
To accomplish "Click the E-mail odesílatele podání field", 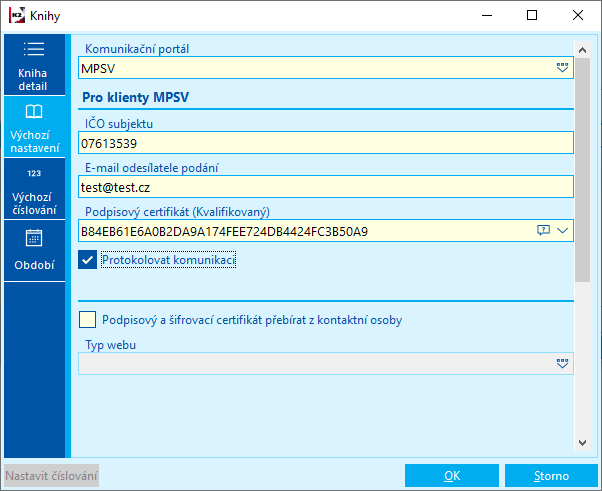I will (326, 187).
